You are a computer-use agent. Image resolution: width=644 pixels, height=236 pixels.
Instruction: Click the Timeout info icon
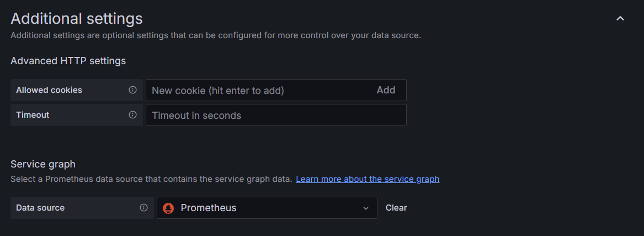click(132, 115)
